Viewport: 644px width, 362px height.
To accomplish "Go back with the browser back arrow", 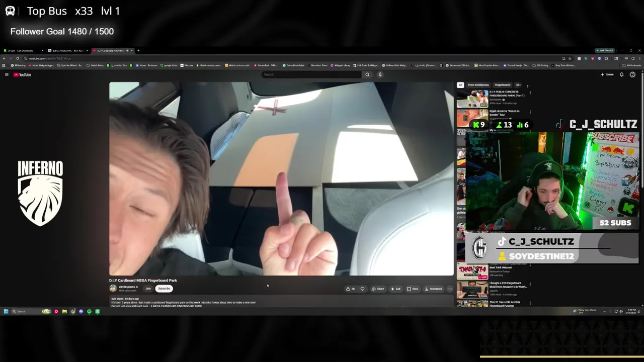I will tap(4, 58).
